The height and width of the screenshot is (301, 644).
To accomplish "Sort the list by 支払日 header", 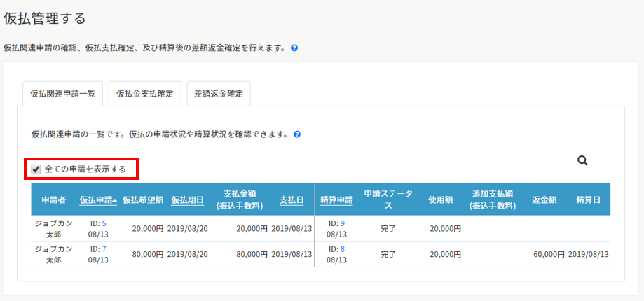I will tap(292, 199).
